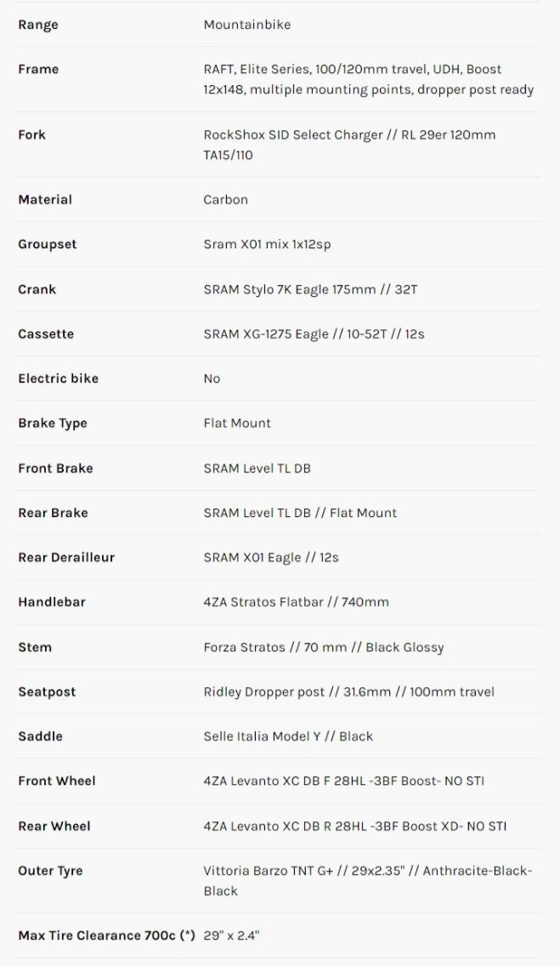
Task: Select the Mountainbike value text
Action: coord(246,25)
